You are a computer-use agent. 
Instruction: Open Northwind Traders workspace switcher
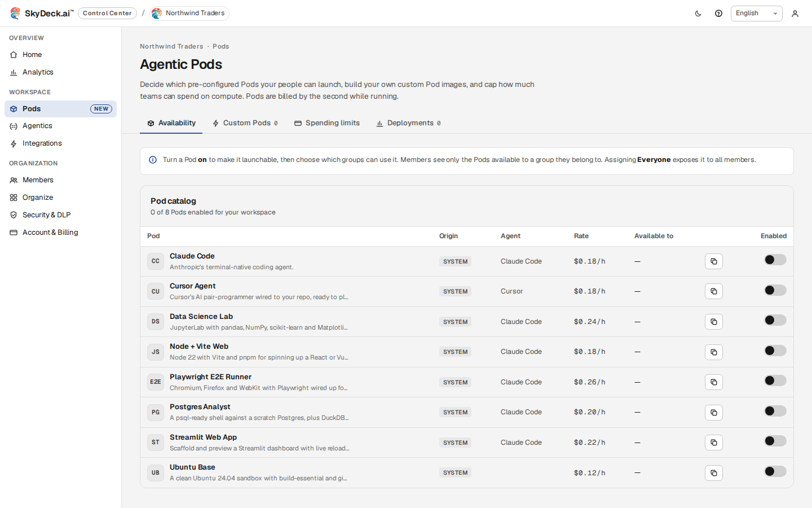189,13
